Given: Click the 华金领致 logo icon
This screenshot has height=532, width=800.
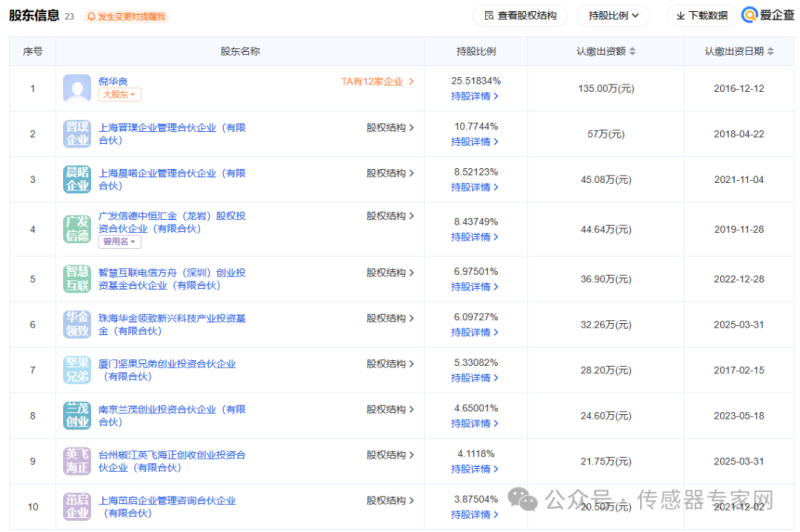Looking at the screenshot, I should click(x=77, y=324).
